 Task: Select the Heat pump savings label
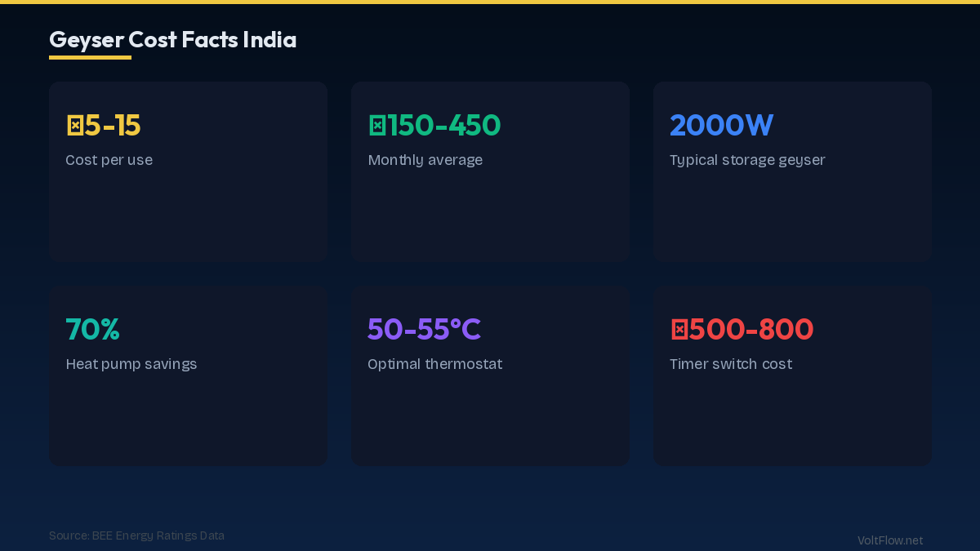click(x=131, y=364)
